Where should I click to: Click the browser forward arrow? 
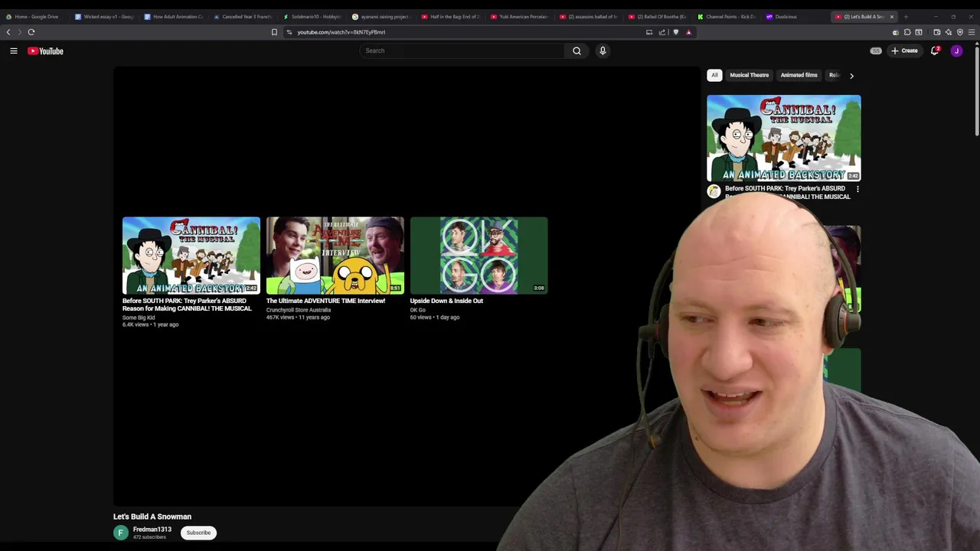tap(19, 32)
